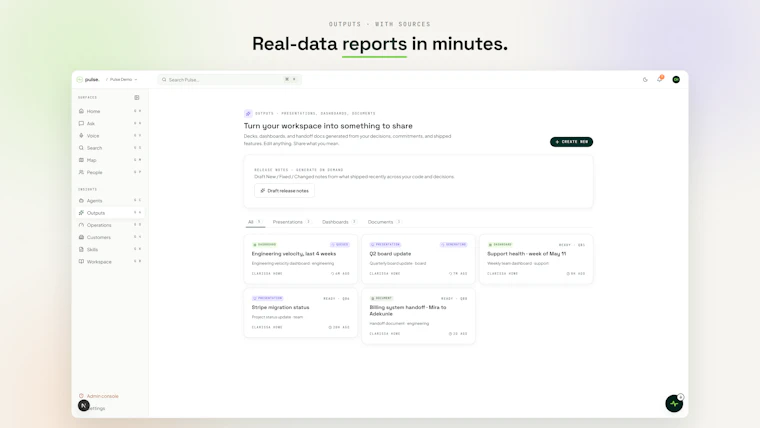Click the Document tag on Billing system handoff

pos(381,298)
